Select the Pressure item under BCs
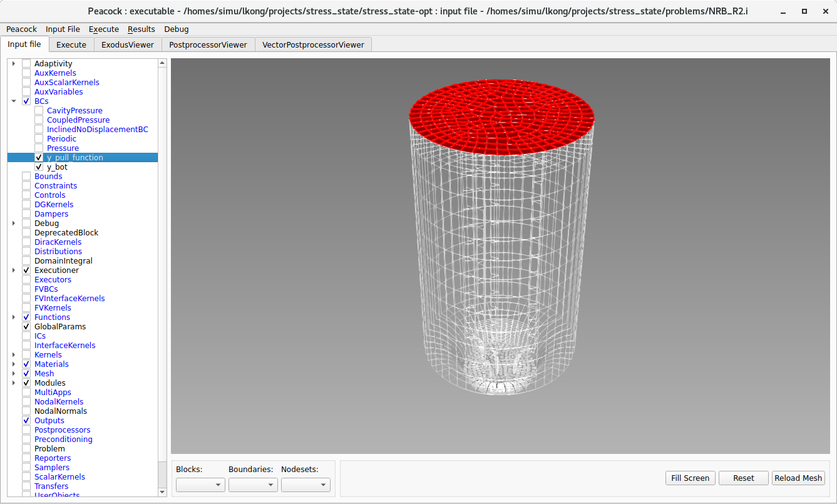This screenshot has width=837, height=504. click(x=63, y=148)
